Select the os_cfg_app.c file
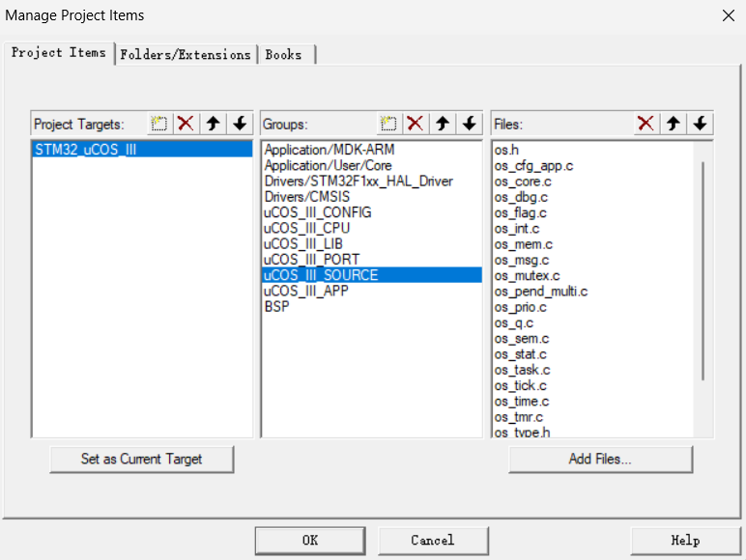 coord(592,165)
